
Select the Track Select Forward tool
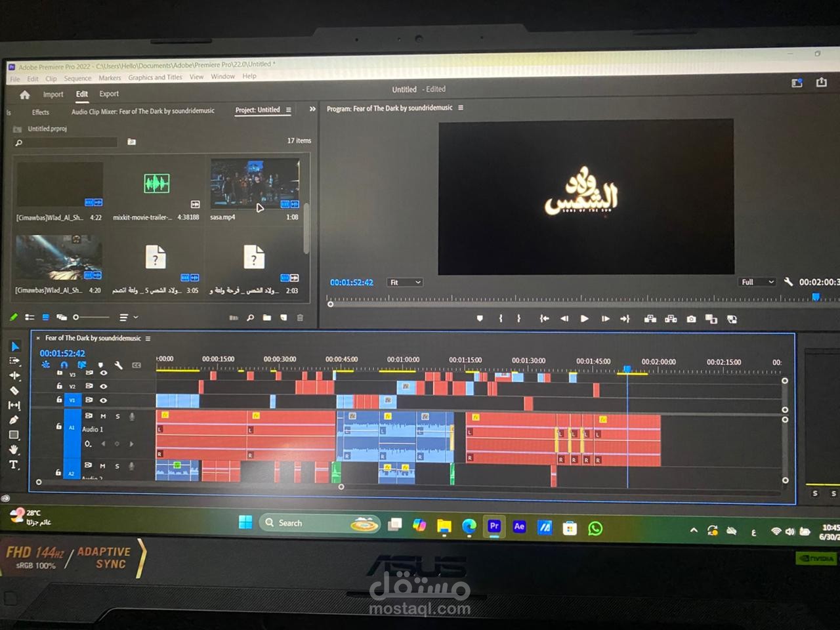(x=14, y=361)
